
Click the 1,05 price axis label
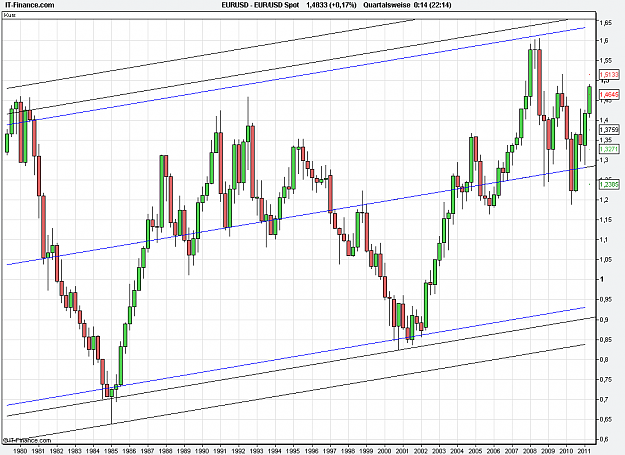(x=605, y=259)
